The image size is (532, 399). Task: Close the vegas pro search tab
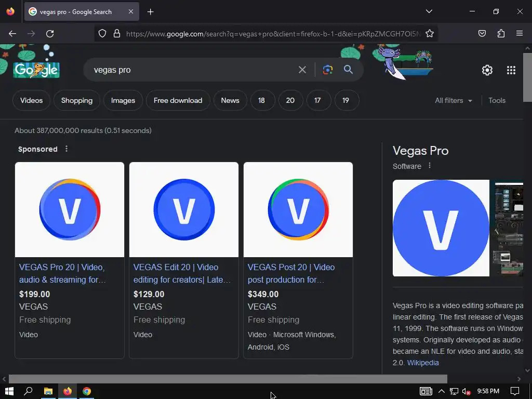tap(131, 11)
